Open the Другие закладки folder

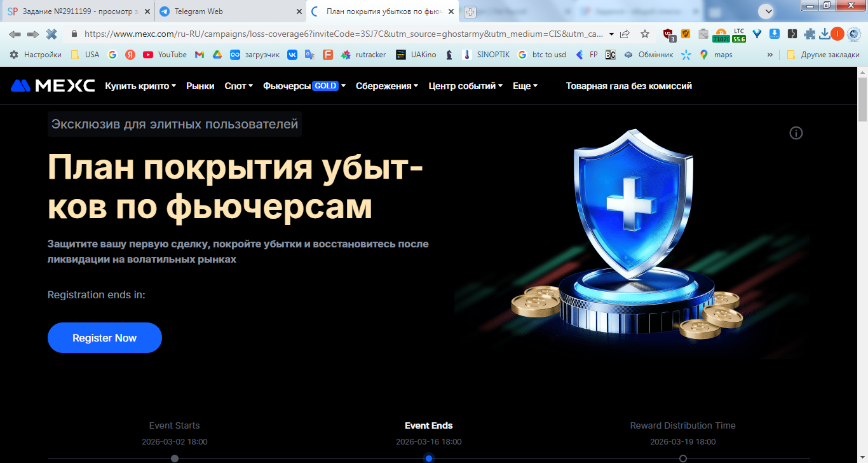[823, 55]
